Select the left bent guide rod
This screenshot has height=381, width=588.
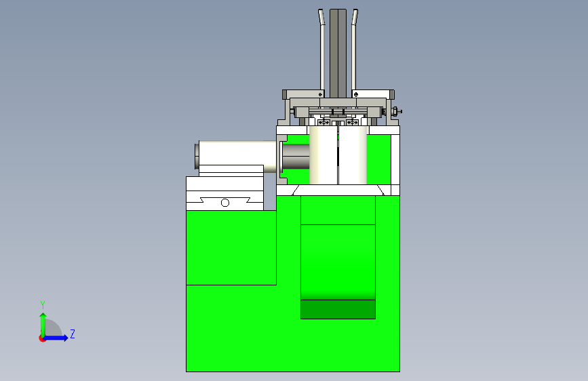pyautogui.click(x=322, y=51)
